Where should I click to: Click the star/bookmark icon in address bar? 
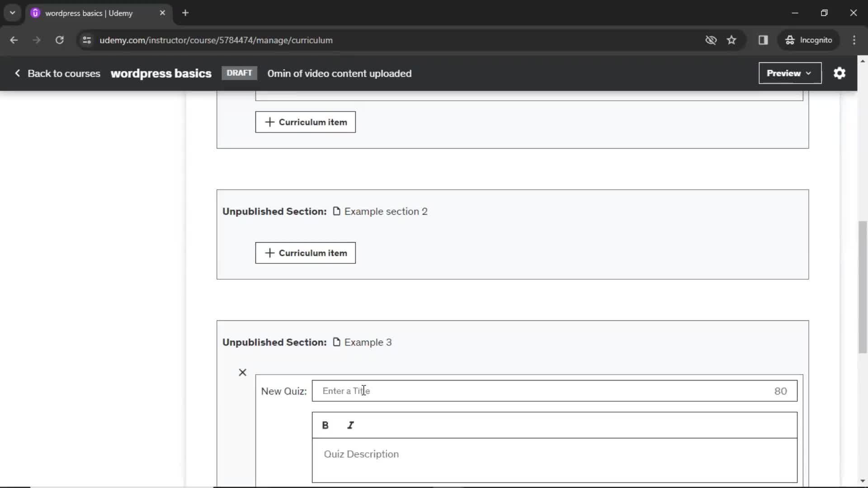coord(732,40)
